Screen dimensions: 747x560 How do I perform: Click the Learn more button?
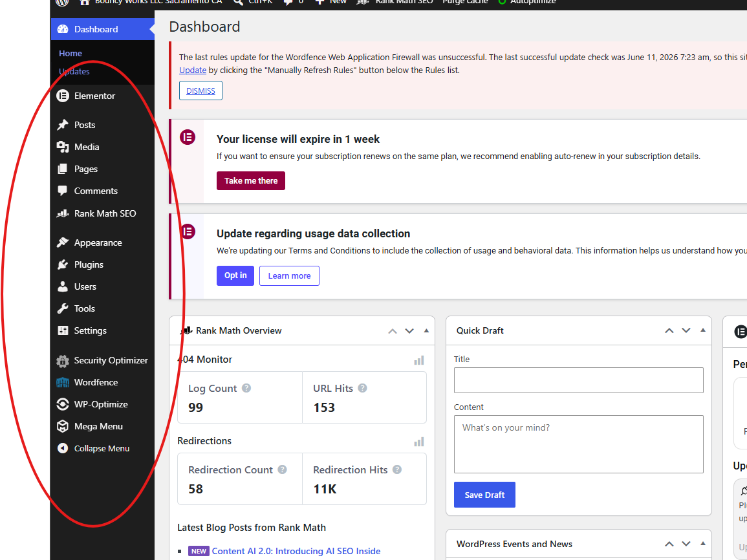[x=289, y=275]
